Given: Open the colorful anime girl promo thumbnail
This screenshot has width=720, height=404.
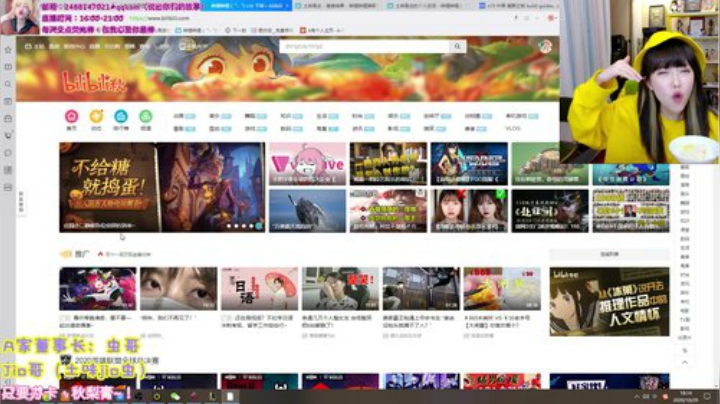Looking at the screenshot, I should (x=98, y=289).
